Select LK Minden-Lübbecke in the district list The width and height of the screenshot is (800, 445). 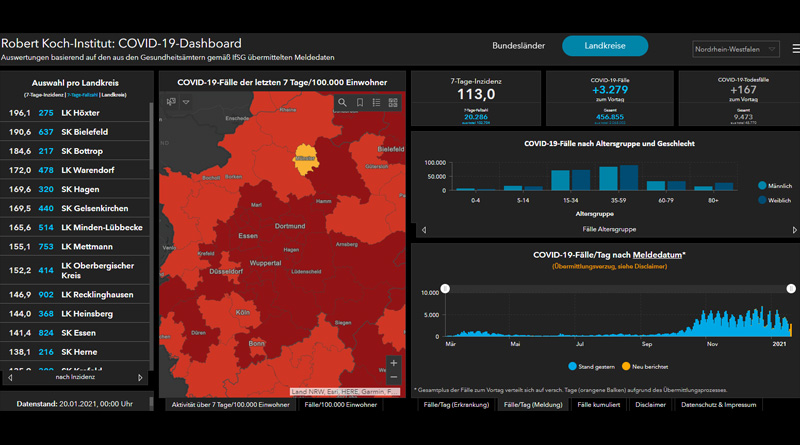[75, 228]
